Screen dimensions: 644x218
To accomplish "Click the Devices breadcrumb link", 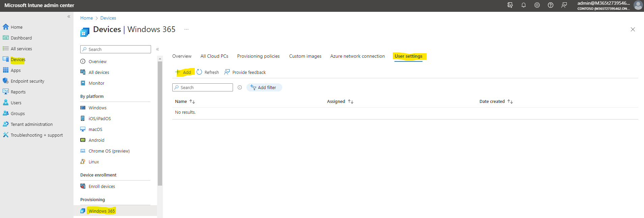I will click(x=108, y=18).
